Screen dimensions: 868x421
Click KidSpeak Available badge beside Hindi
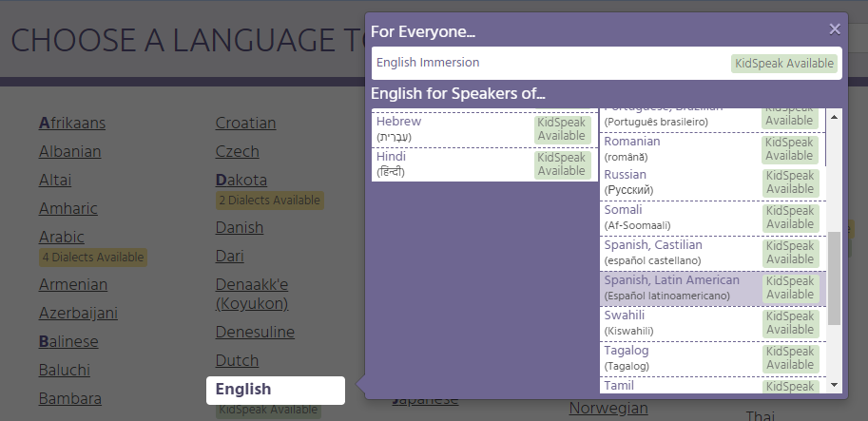point(561,164)
